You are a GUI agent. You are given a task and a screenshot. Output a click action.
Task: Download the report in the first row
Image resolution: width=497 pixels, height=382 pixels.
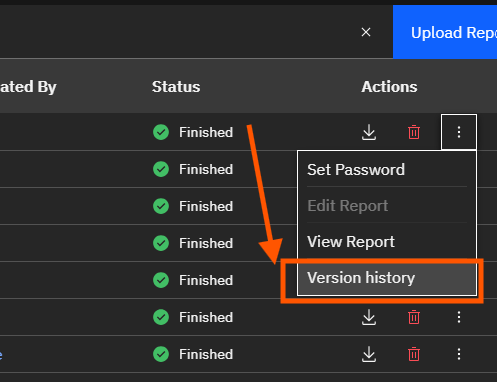(369, 132)
